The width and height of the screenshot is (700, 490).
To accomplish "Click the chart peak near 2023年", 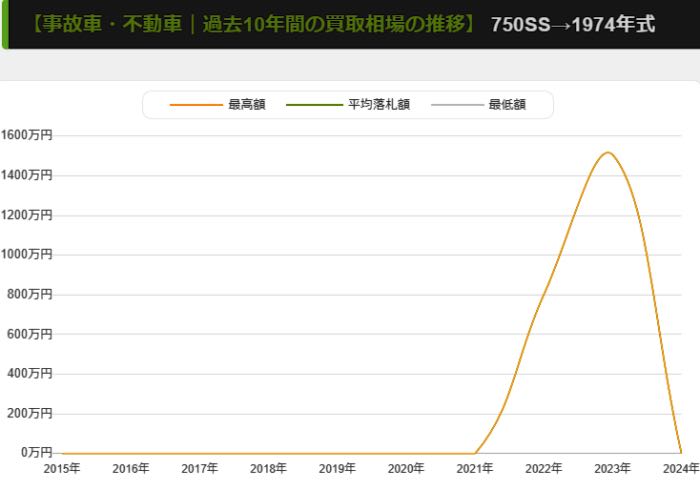I will click(x=608, y=153).
